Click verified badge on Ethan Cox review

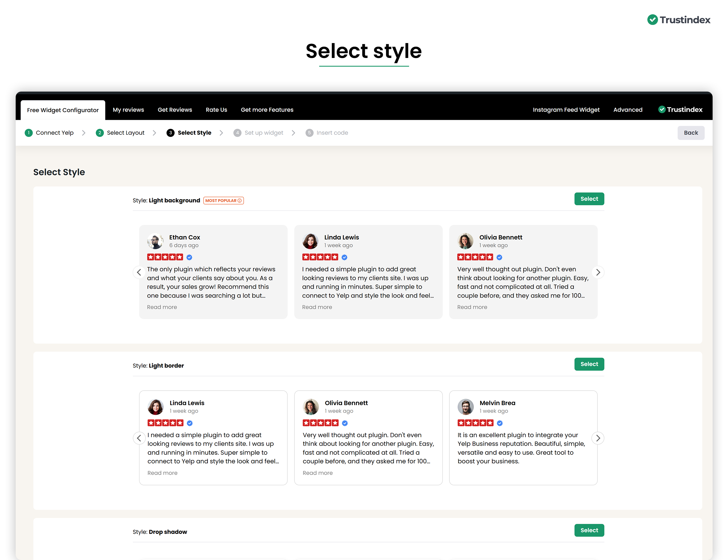pyautogui.click(x=189, y=257)
